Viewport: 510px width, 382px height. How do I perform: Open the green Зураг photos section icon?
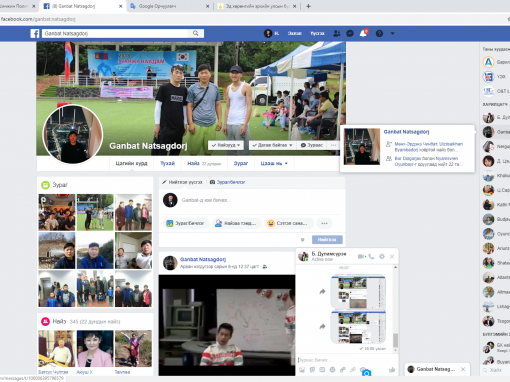[x=45, y=185]
